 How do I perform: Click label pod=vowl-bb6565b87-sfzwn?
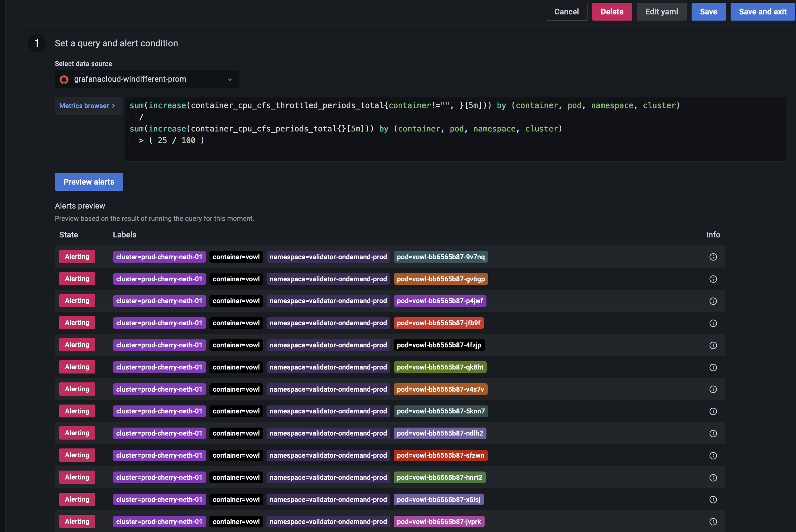coord(440,455)
